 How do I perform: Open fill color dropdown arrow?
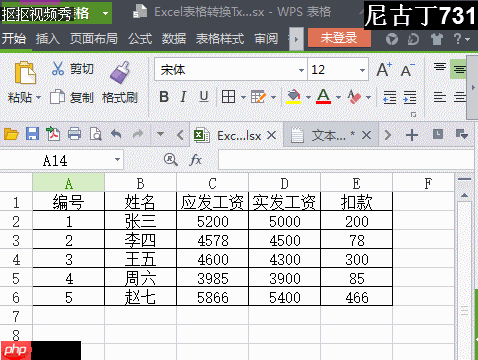point(308,97)
